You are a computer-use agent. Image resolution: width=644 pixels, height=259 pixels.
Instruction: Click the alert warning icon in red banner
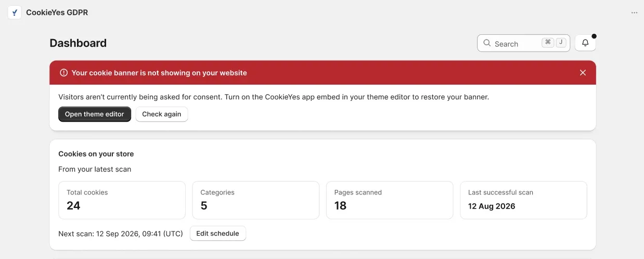tap(63, 73)
